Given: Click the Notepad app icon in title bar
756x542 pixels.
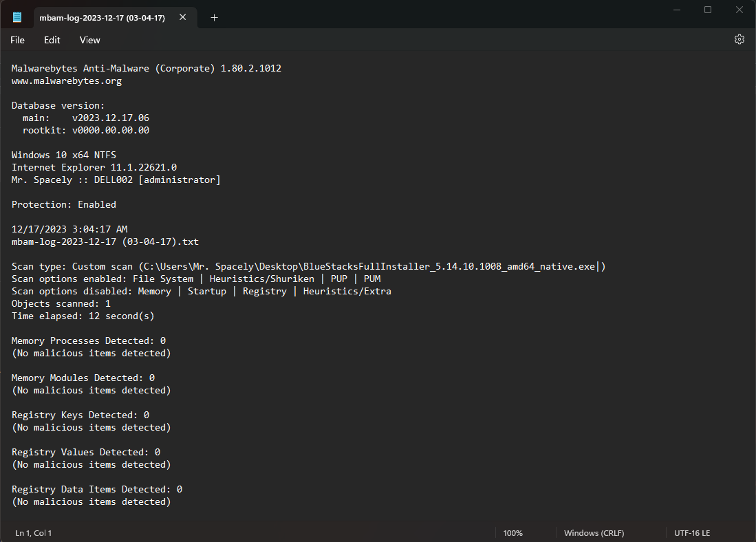Looking at the screenshot, I should [17, 17].
